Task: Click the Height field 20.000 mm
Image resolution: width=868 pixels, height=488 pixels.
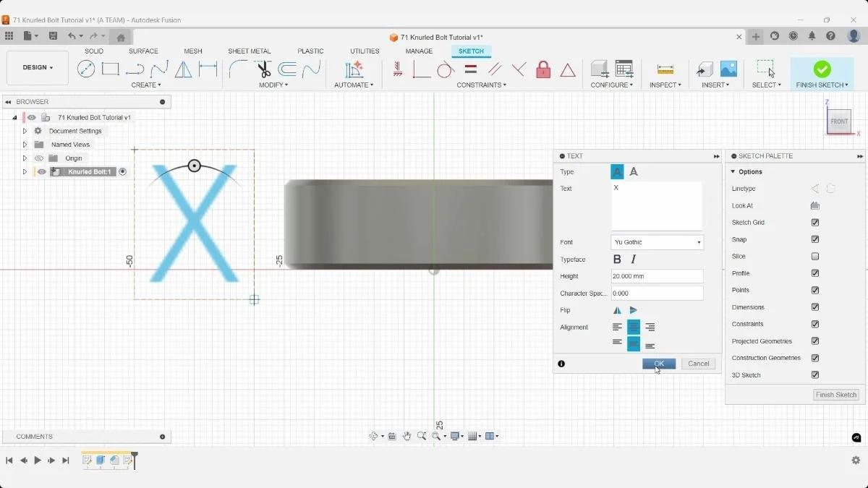Action: 658,276
